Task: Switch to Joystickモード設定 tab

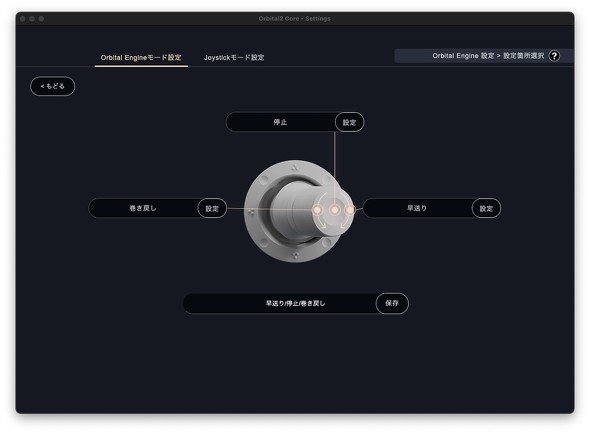Action: (234, 58)
